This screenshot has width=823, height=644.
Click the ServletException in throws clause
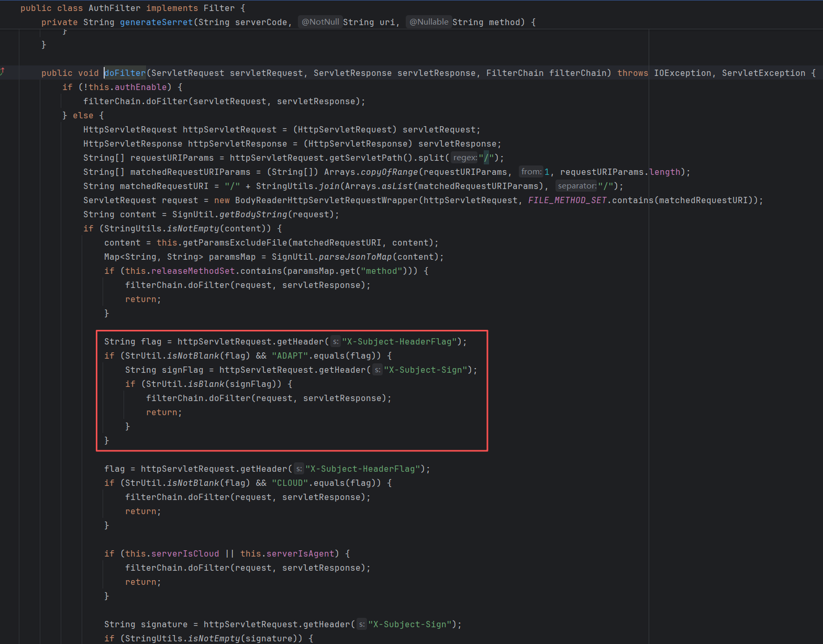point(763,73)
